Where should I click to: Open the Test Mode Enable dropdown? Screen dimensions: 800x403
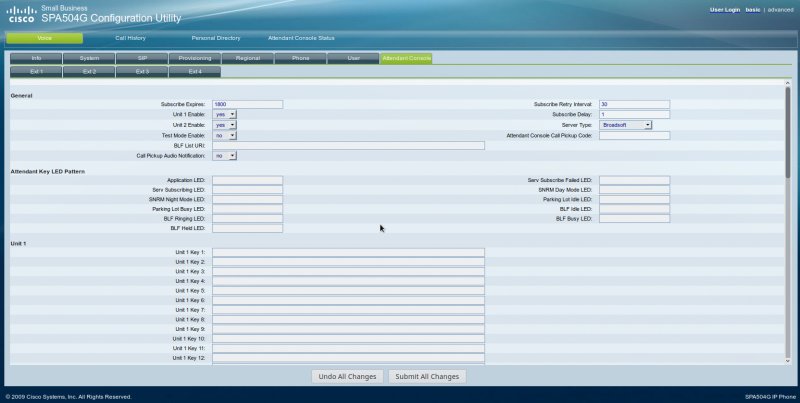pos(225,135)
